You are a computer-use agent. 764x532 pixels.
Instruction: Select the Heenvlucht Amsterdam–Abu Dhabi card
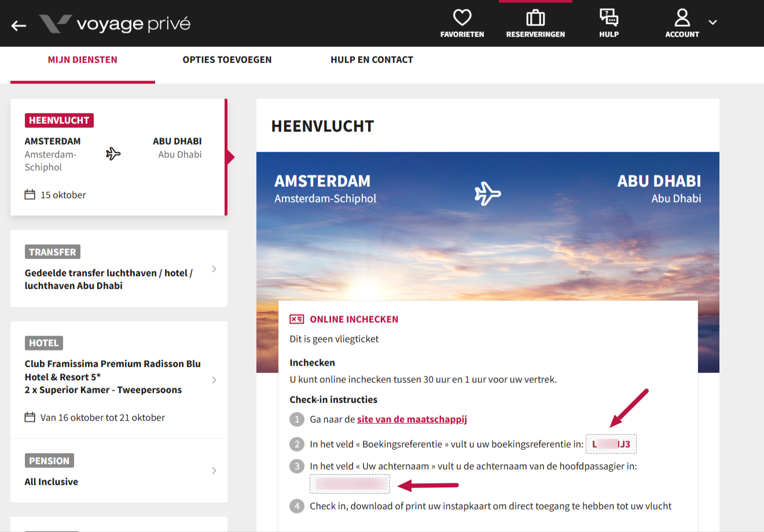(118, 157)
